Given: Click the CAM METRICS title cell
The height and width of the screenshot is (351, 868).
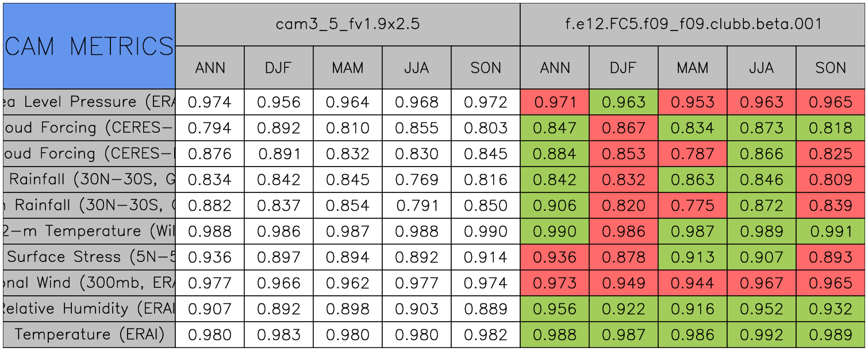Looking at the screenshot, I should click(89, 46).
